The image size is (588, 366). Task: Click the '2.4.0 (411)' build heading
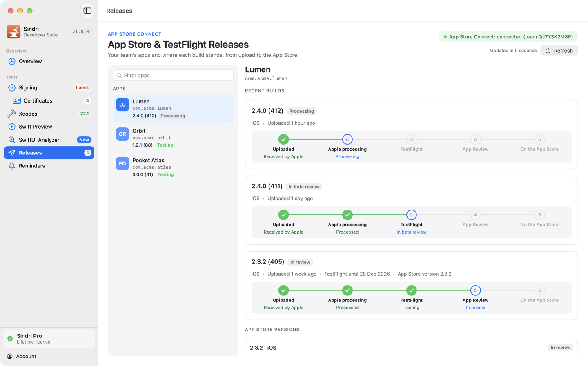(267, 186)
